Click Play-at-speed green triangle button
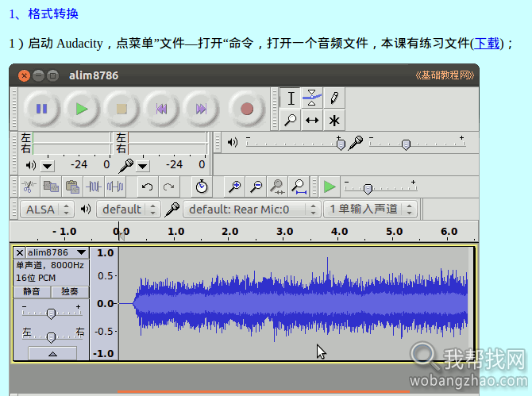The image size is (532, 396). 330,186
